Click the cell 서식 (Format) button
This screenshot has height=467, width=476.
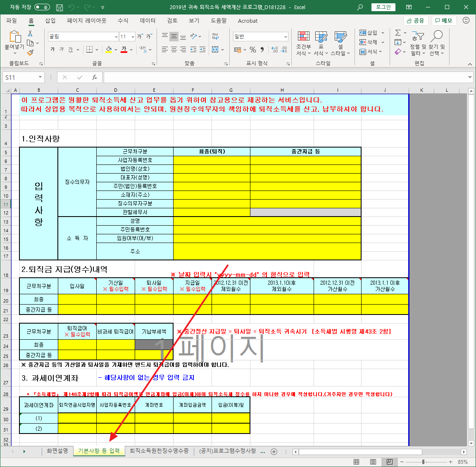click(x=371, y=52)
